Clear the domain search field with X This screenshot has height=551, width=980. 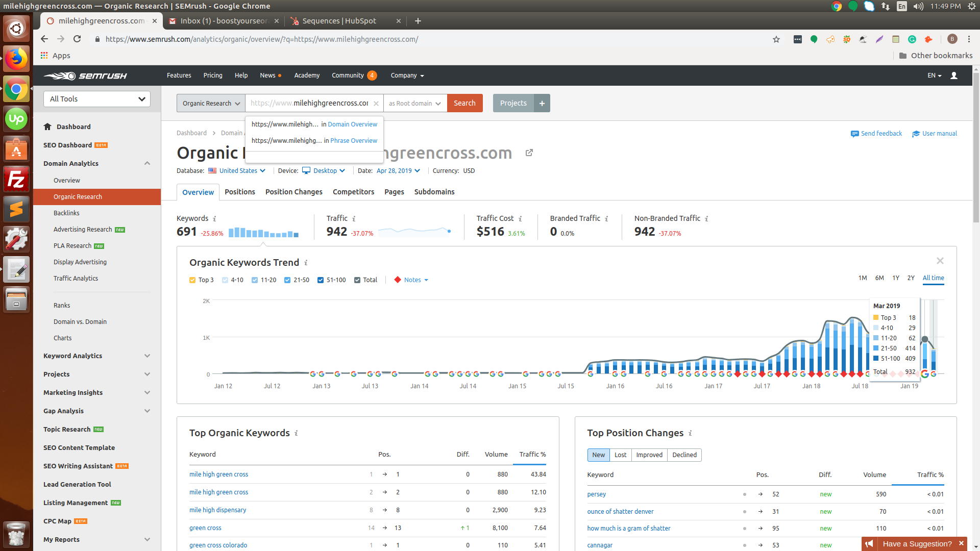[376, 104]
